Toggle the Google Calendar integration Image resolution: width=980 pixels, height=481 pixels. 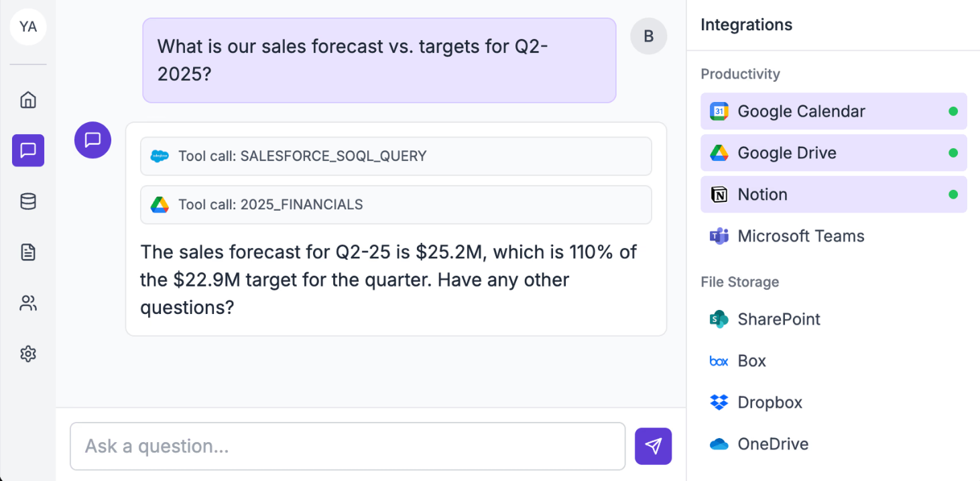(x=834, y=111)
